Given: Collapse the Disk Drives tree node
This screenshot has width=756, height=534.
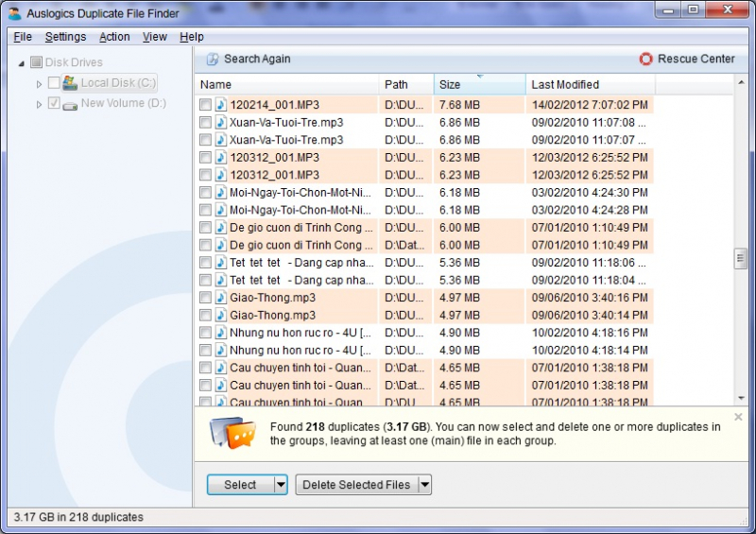Looking at the screenshot, I should point(21,63).
